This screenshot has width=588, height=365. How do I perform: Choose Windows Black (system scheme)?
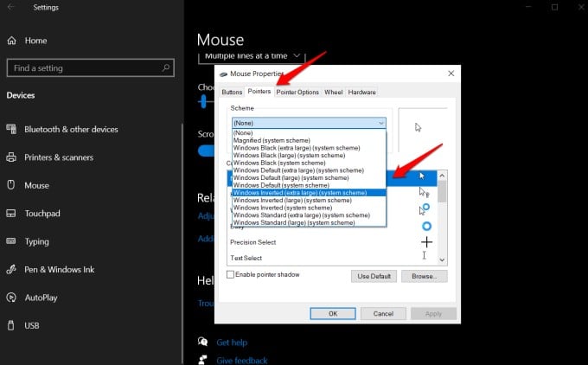(309, 163)
